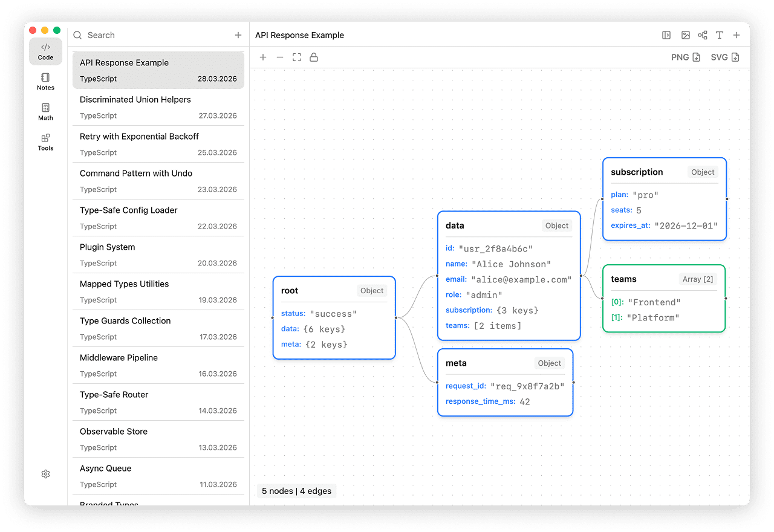Click the 'subscription' node header

click(x=637, y=172)
